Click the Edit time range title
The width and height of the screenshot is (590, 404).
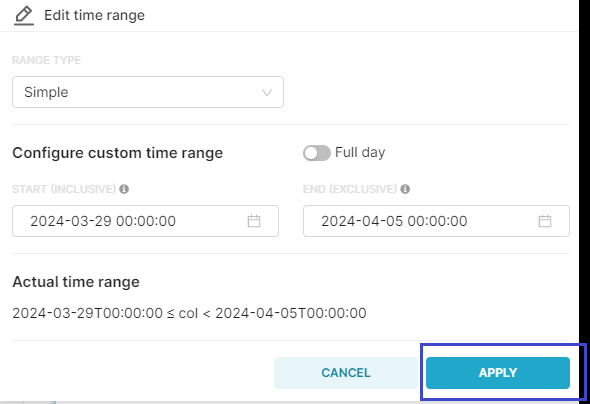click(94, 15)
